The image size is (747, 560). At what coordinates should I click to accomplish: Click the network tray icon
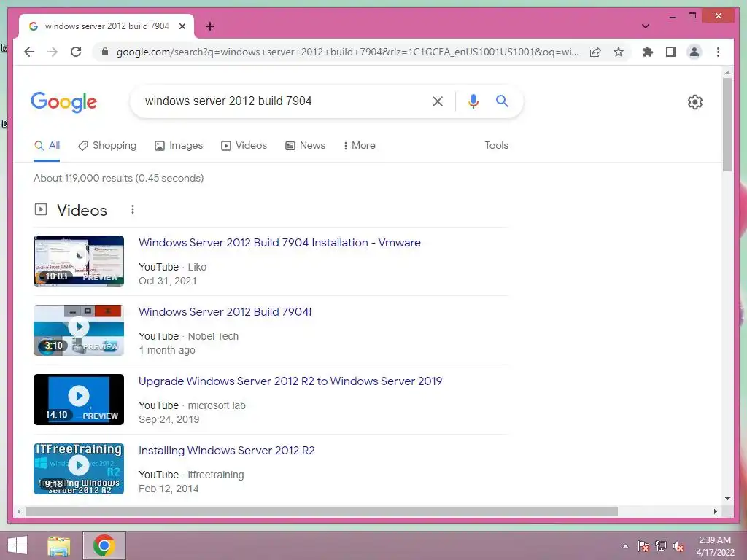click(x=661, y=546)
